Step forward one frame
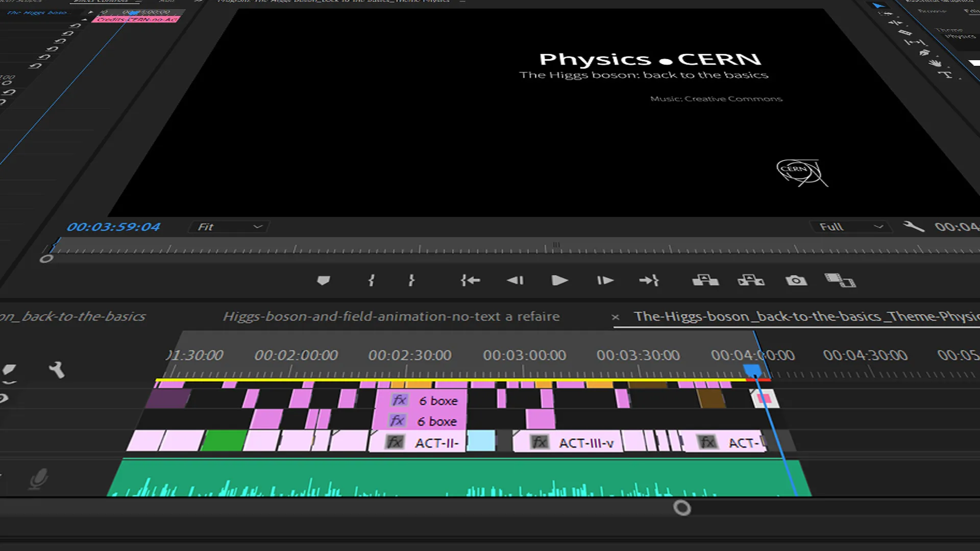 pos(605,280)
